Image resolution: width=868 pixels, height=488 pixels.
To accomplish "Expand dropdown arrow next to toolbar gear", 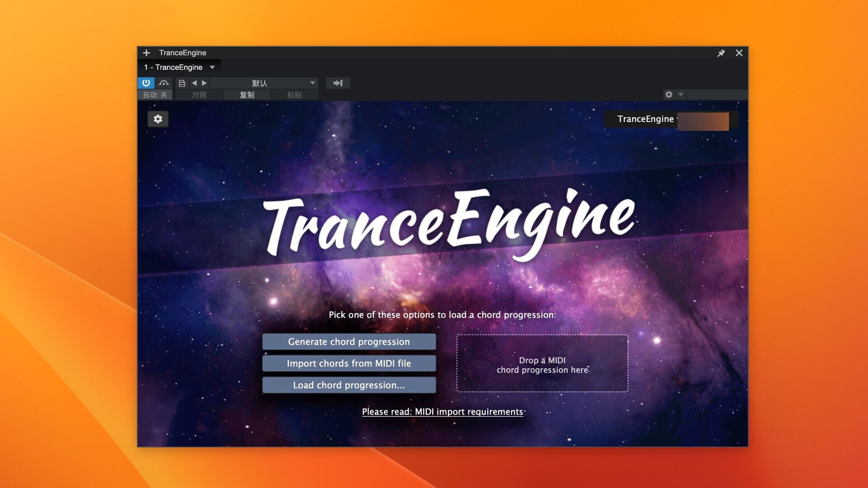I will point(681,94).
